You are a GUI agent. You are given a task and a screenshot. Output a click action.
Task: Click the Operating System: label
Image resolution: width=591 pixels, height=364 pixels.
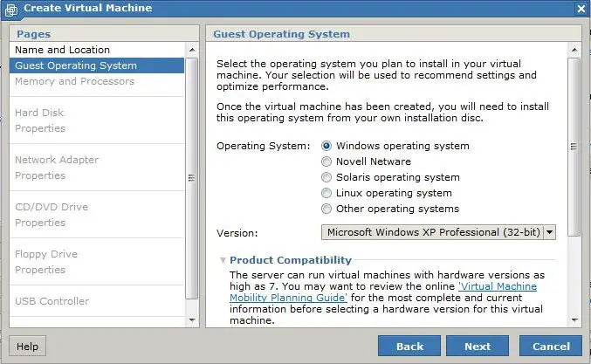click(263, 146)
